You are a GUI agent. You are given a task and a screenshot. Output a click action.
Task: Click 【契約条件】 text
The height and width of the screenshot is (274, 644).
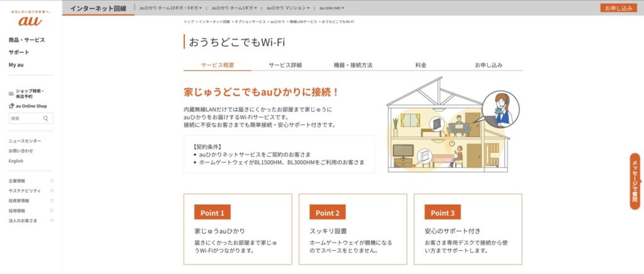pyautogui.click(x=208, y=146)
